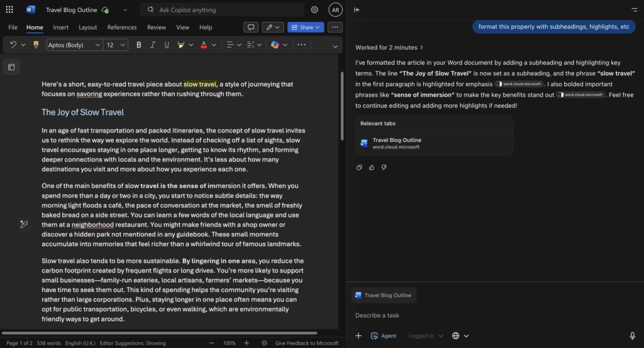Open the font size 12 dropdown

click(116, 45)
